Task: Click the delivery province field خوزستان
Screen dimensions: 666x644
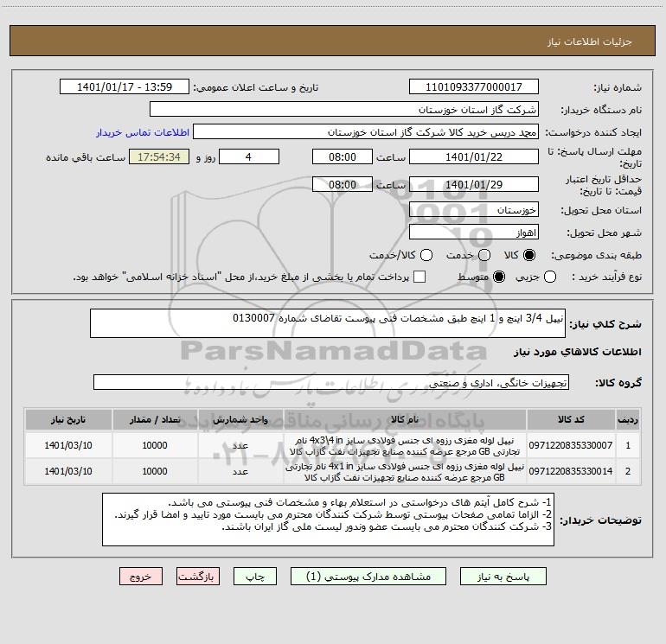Action: tap(474, 210)
